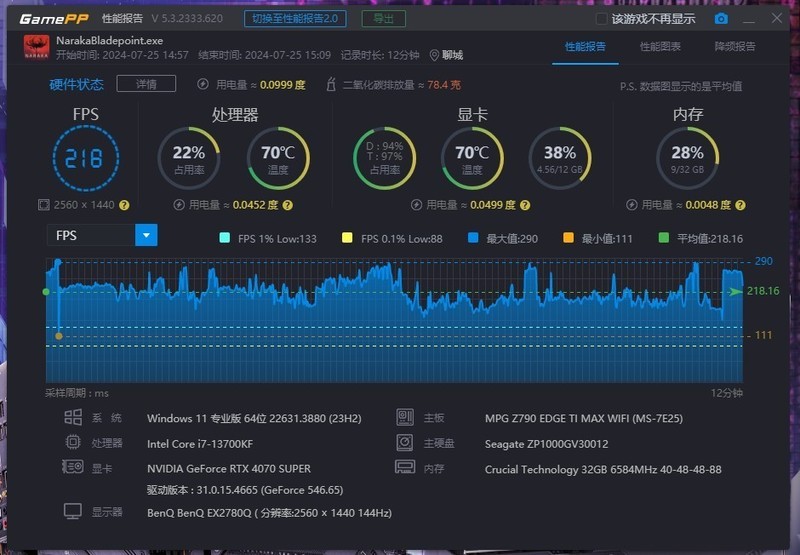Image resolution: width=800 pixels, height=555 pixels.
Task: Click the GamePP logo
Action: tap(54, 19)
